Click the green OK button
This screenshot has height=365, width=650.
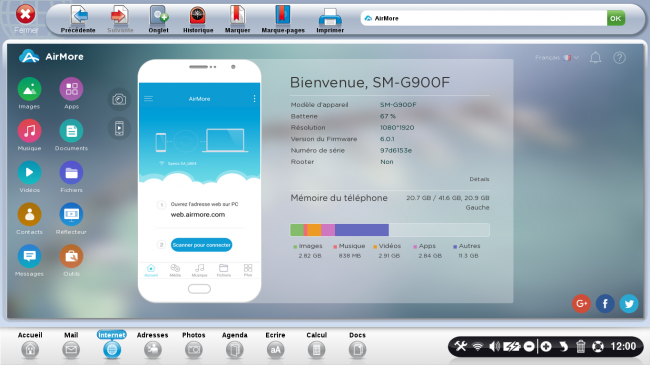click(x=616, y=18)
